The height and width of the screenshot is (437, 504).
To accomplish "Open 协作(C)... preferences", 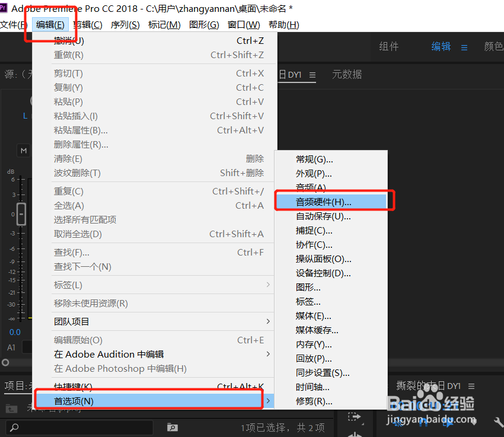I will pos(331,245).
